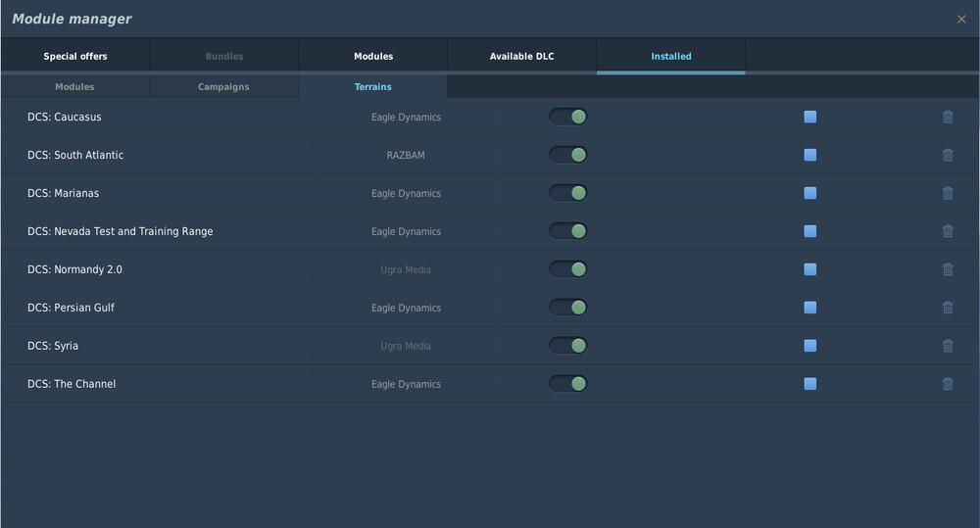This screenshot has height=528, width=980.
Task: Open the Campaigns sub-tab
Action: pos(223,87)
